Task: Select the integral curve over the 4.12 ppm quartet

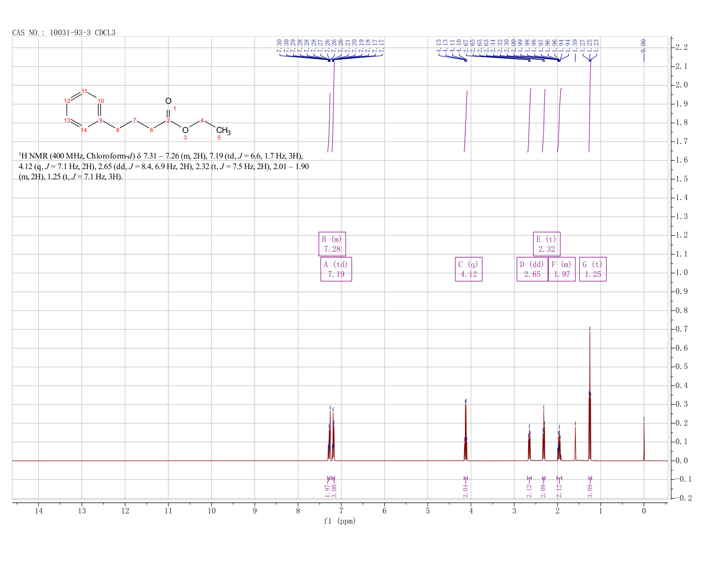Action: [465, 121]
